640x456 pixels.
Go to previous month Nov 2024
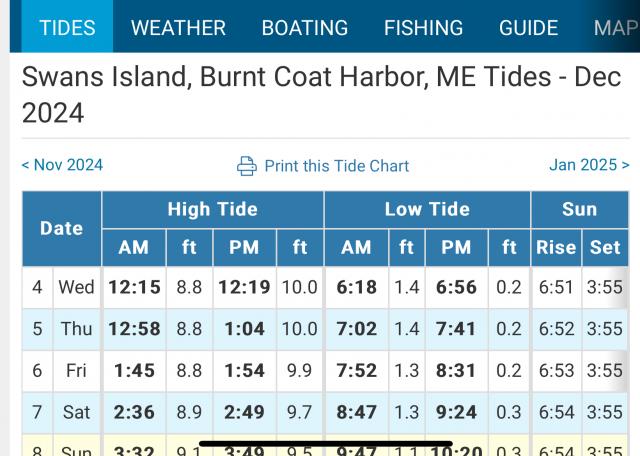(62, 165)
